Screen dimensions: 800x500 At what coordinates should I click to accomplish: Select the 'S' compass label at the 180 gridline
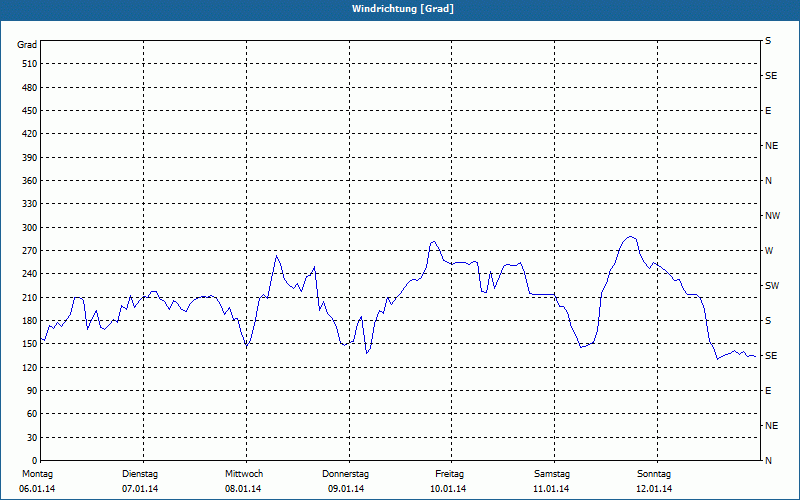point(768,321)
